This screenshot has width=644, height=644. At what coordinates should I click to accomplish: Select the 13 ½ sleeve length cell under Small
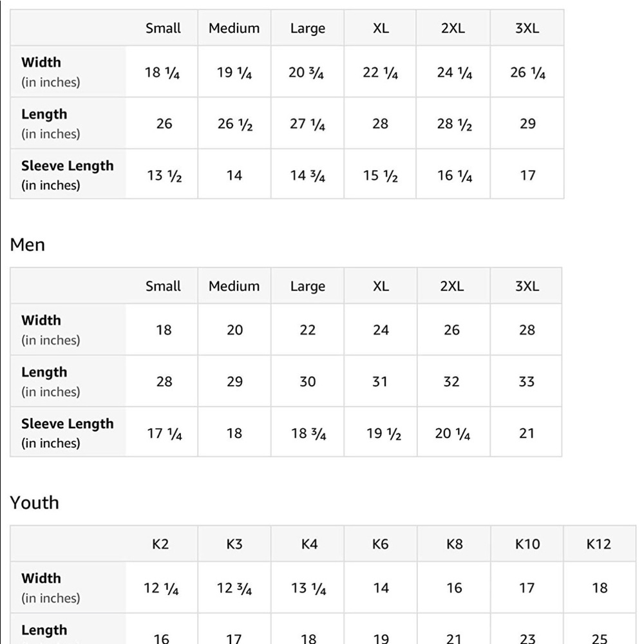[x=164, y=175]
